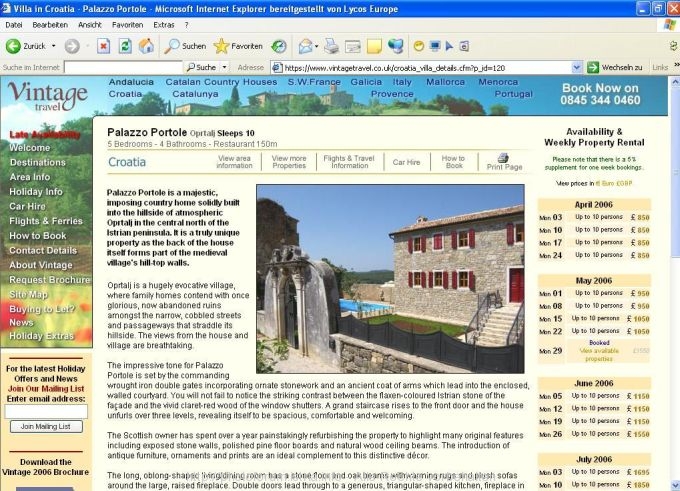
Task: Click View area information link
Action: coord(234,162)
